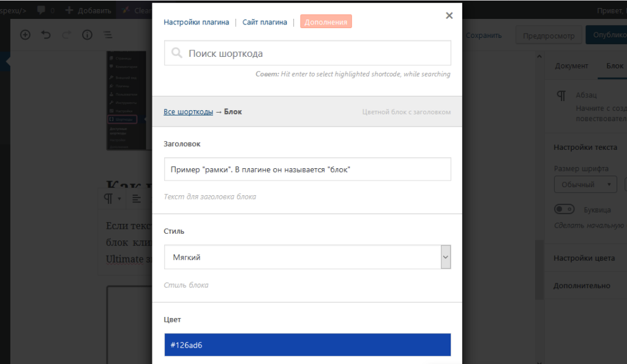
Task: Open the Настройки плагина link
Action: click(196, 22)
